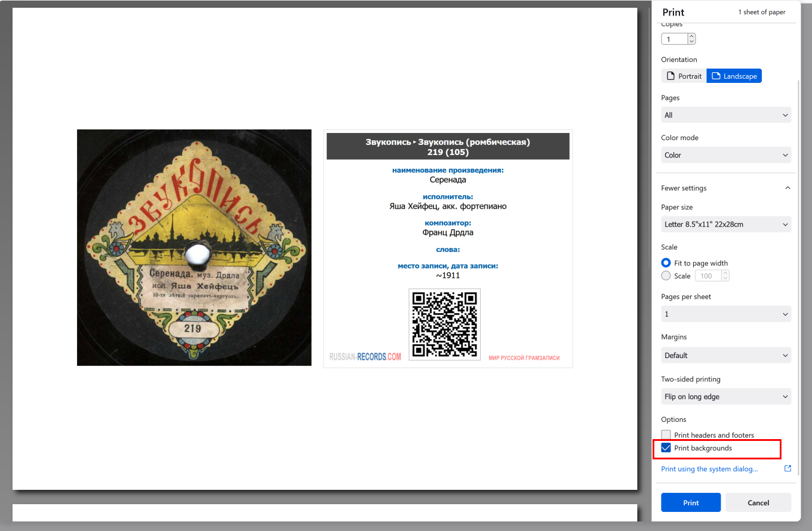This screenshot has width=812, height=531.
Task: Open the Margins dropdown set to Default
Action: tap(726, 356)
